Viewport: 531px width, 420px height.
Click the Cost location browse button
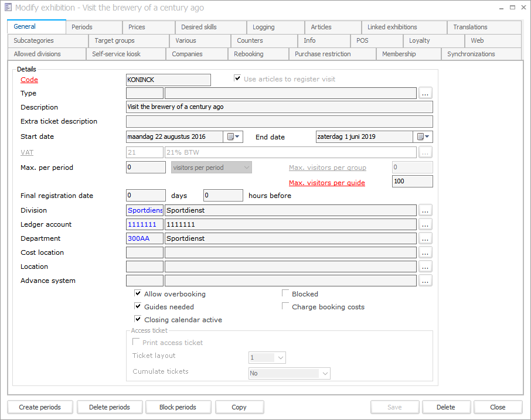tap(426, 252)
